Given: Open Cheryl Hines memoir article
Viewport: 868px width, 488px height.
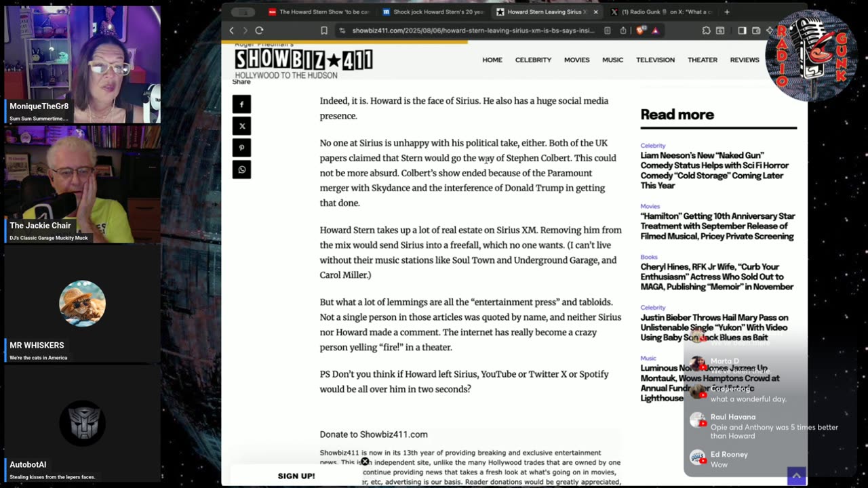Looking at the screenshot, I should coord(717,277).
